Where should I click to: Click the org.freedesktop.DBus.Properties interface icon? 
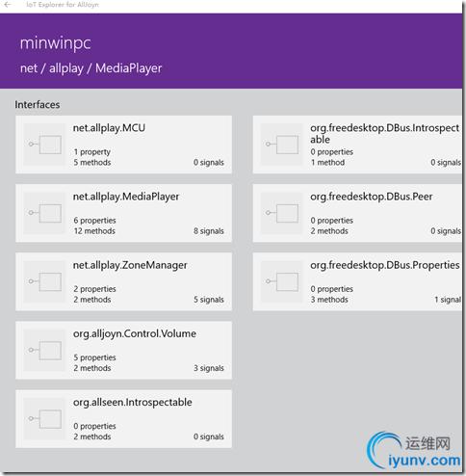pyautogui.click(x=282, y=281)
